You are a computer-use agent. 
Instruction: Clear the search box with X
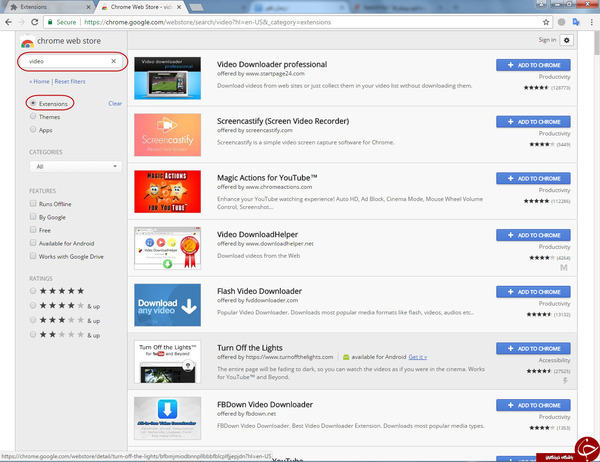coord(114,61)
